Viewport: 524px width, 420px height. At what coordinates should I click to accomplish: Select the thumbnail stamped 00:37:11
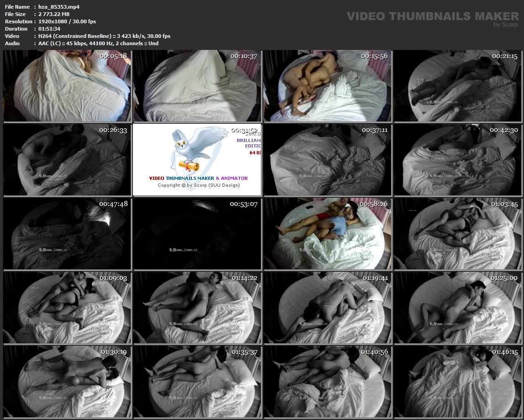click(328, 160)
